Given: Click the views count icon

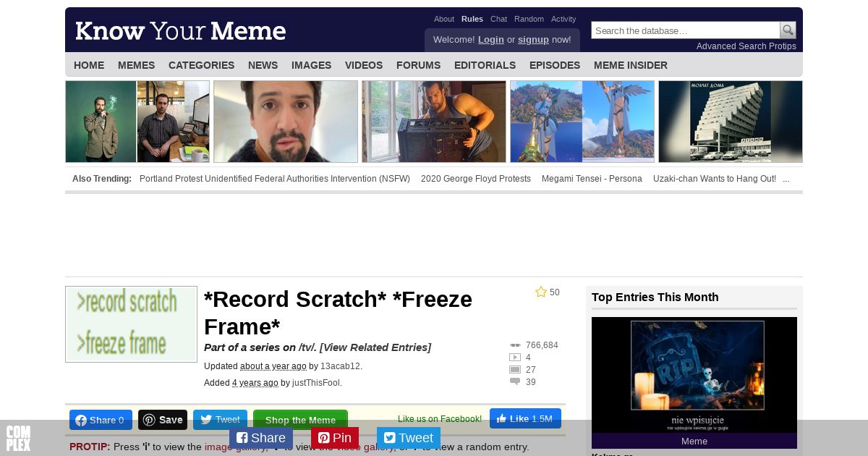Looking at the screenshot, I should (515, 345).
